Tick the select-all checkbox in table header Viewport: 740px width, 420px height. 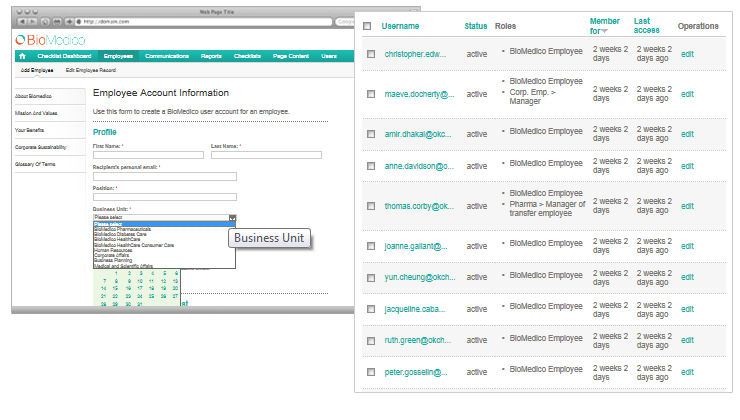tap(367, 26)
